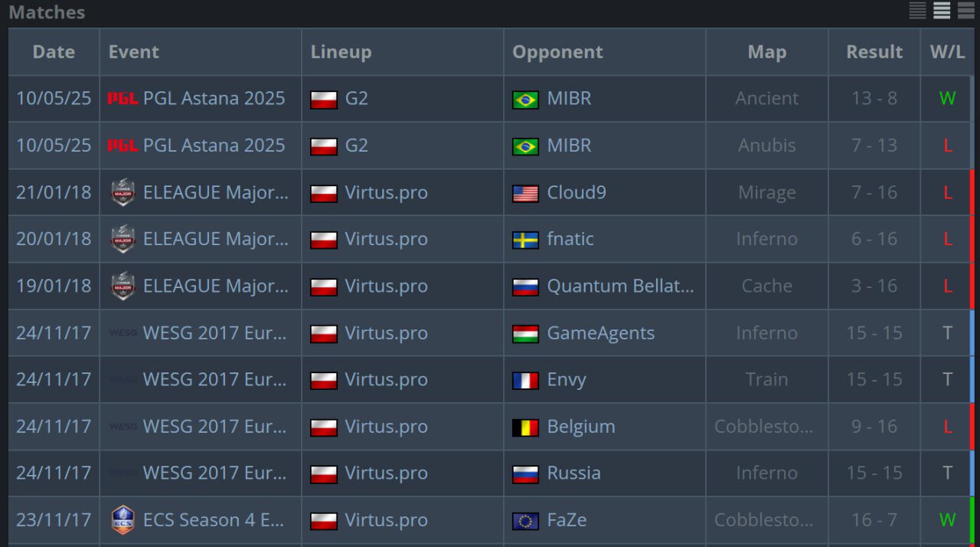This screenshot has width=980, height=547.
Task: Open the FaZe team link
Action: (567, 520)
